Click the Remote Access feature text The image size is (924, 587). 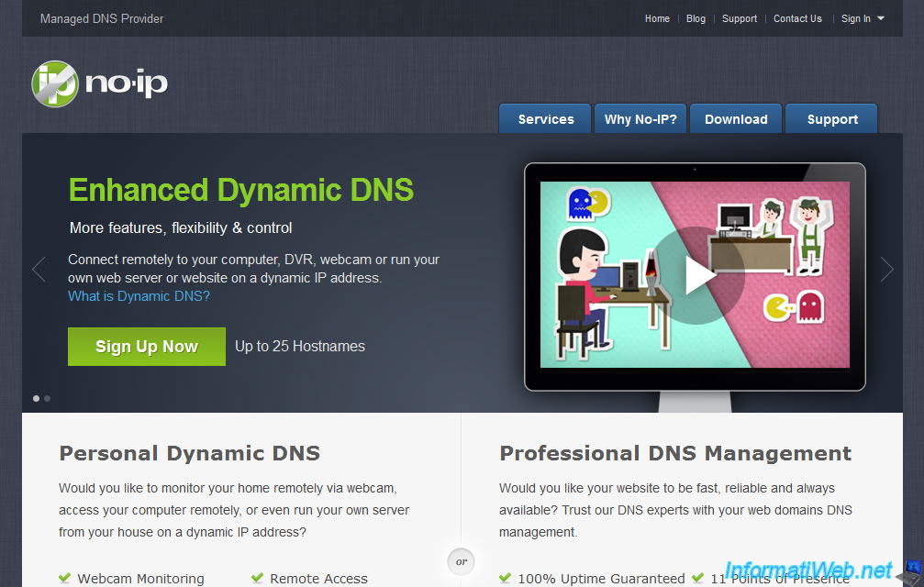[318, 579]
